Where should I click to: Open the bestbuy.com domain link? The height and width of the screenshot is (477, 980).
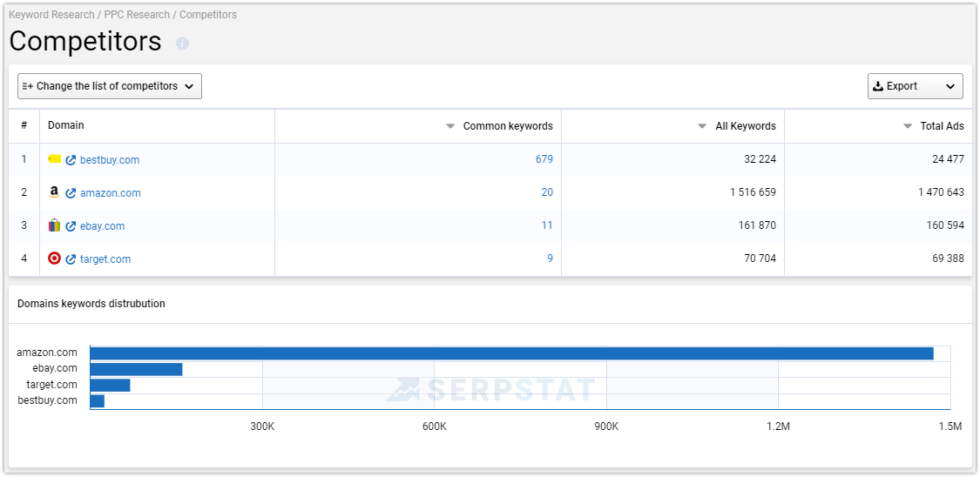110,160
